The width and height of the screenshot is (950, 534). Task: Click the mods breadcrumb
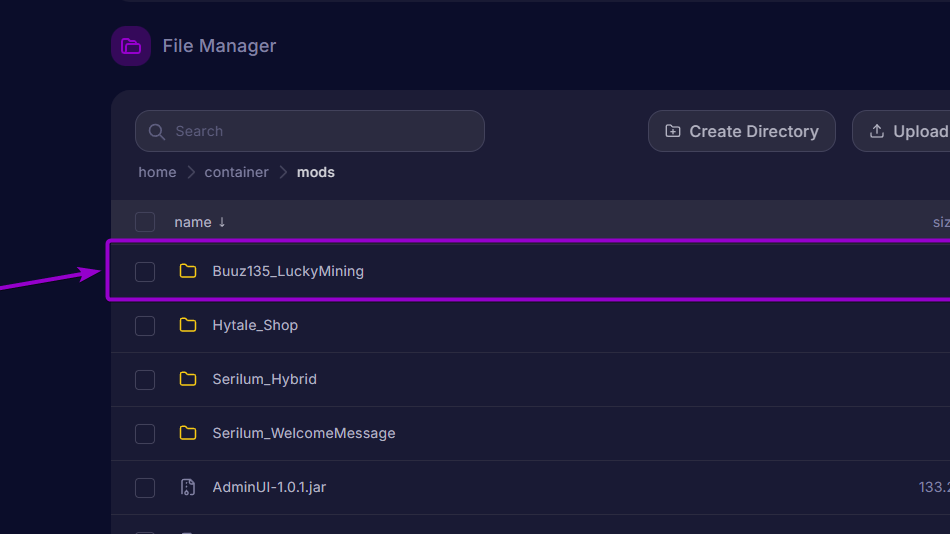coord(316,172)
